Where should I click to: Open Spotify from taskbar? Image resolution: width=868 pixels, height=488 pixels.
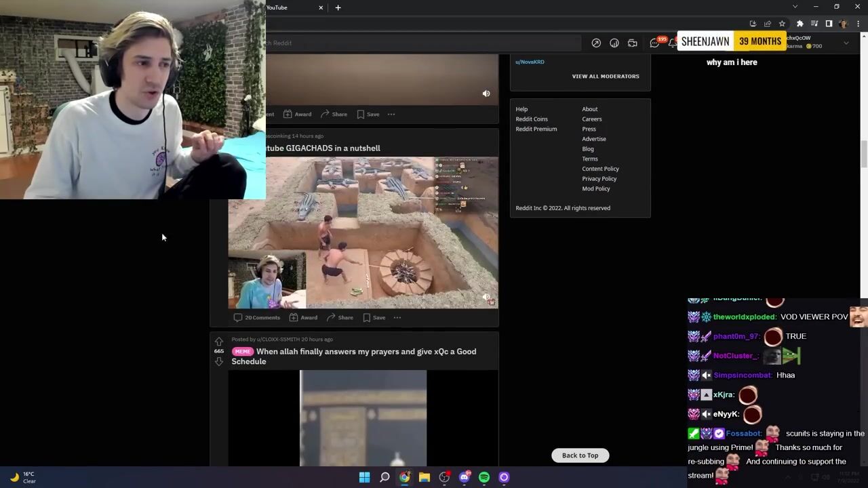pos(484,477)
